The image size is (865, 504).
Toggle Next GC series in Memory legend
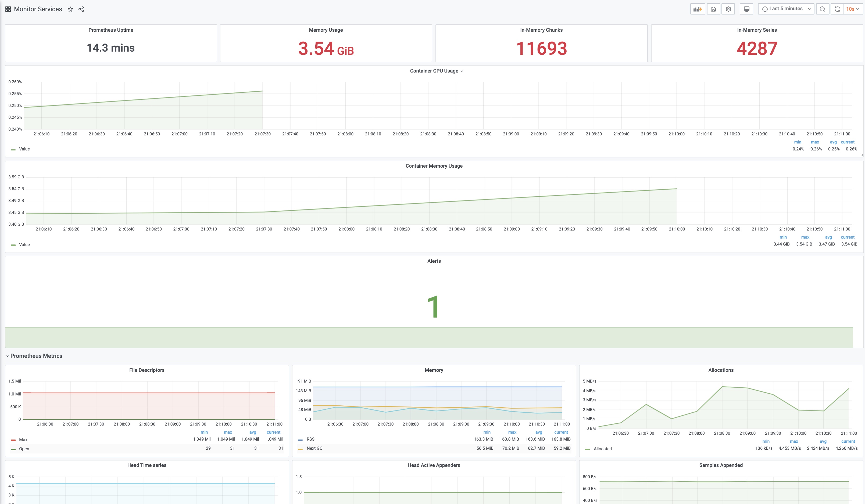click(314, 448)
